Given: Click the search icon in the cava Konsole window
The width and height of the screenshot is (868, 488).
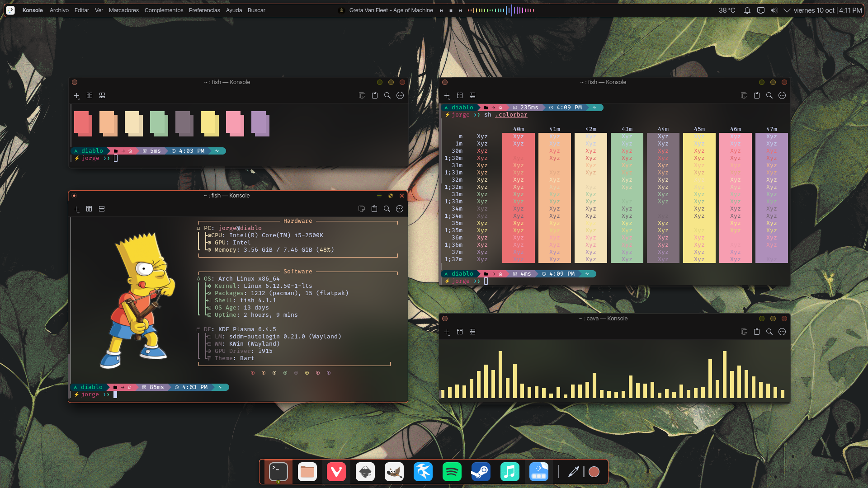Looking at the screenshot, I should 769,332.
